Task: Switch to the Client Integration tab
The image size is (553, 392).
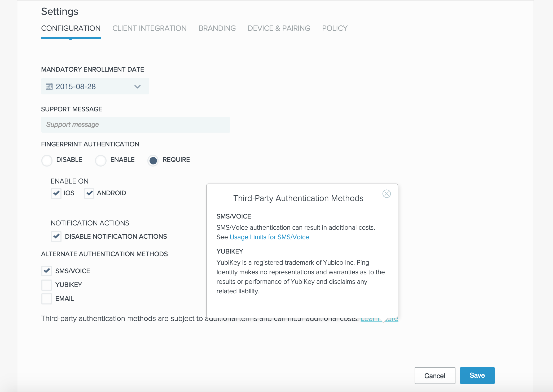Action: 149,28
